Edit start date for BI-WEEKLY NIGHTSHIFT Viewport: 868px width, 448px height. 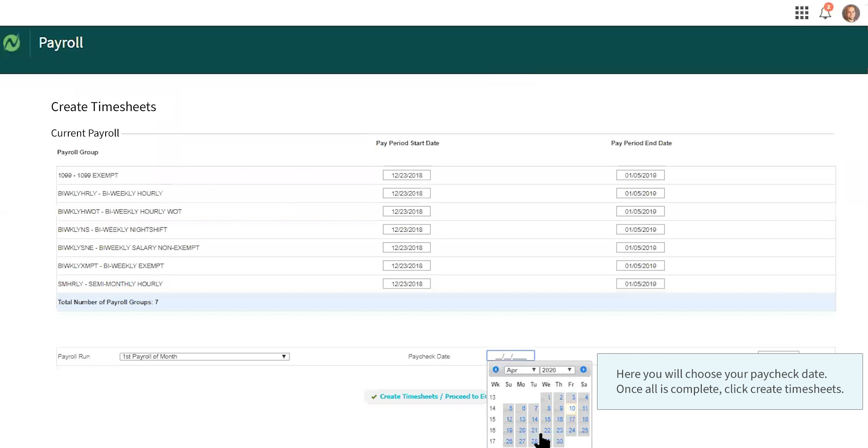click(x=407, y=229)
